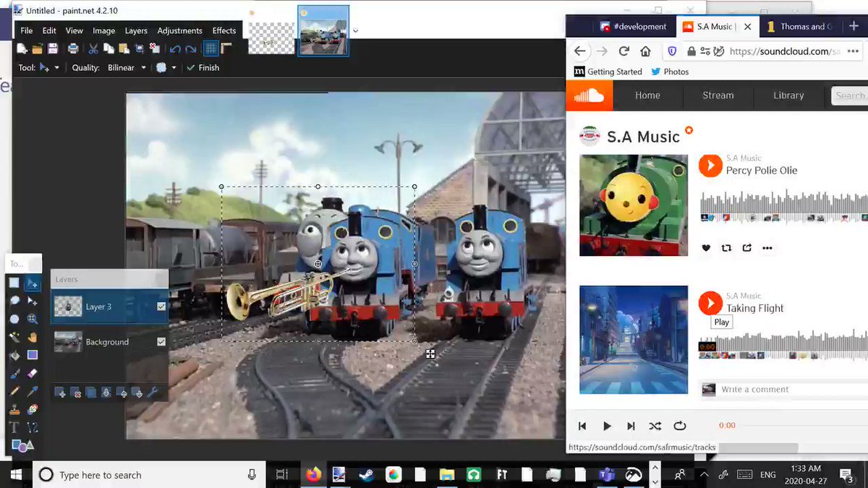Undo the last action in paint.net
Screen dimensions: 868x488
[x=175, y=49]
